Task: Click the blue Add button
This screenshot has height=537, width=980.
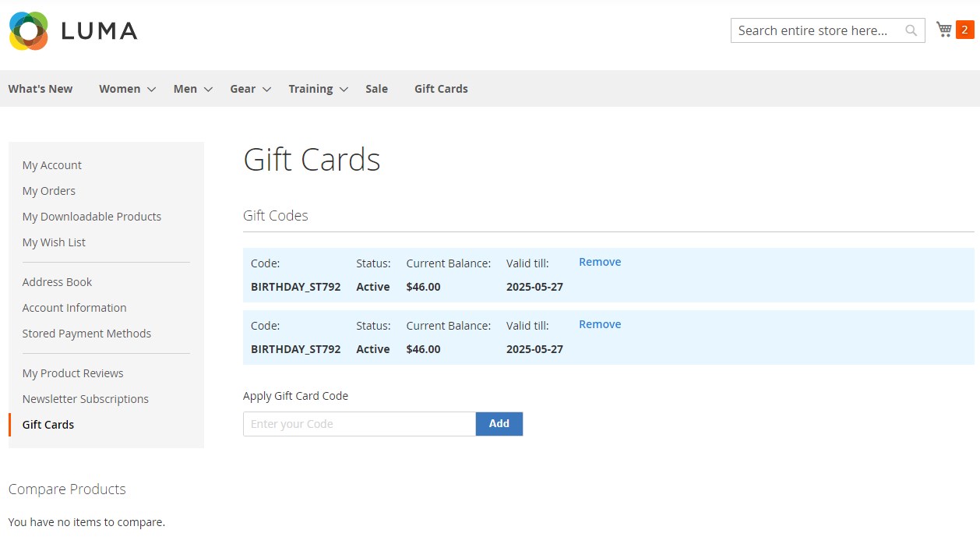Action: (x=499, y=424)
